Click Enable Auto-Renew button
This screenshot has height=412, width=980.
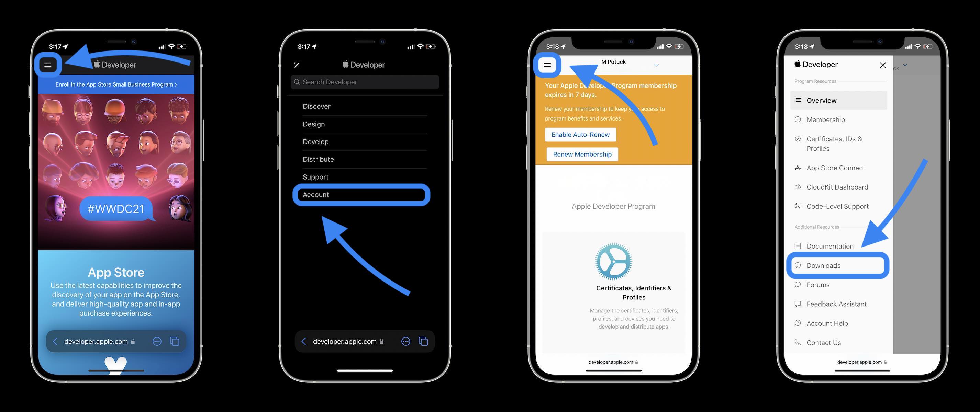[580, 134]
